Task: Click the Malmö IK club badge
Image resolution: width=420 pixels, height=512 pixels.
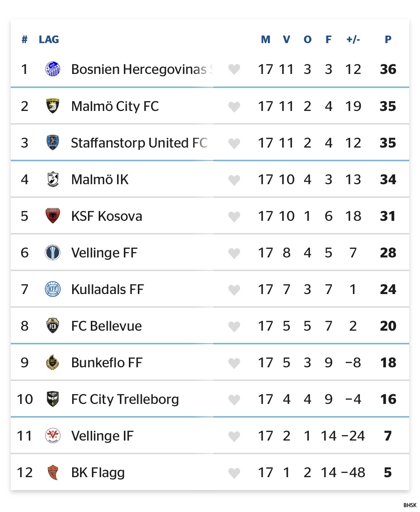Action: point(53,179)
